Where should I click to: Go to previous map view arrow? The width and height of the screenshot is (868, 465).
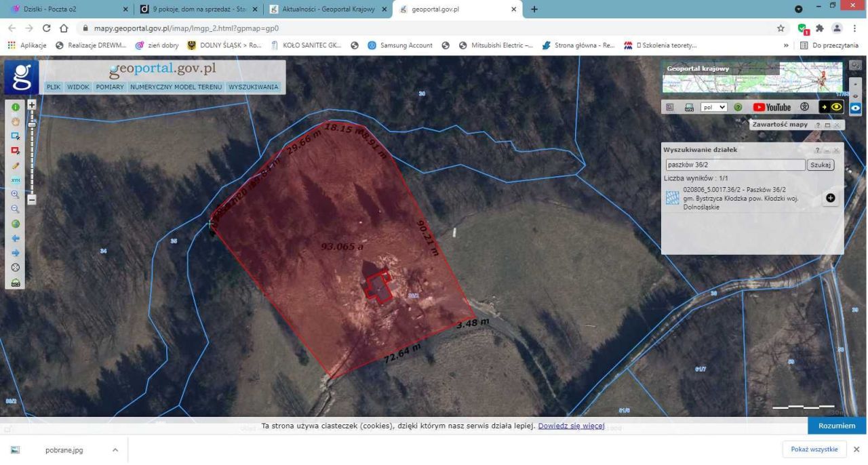[x=15, y=239]
